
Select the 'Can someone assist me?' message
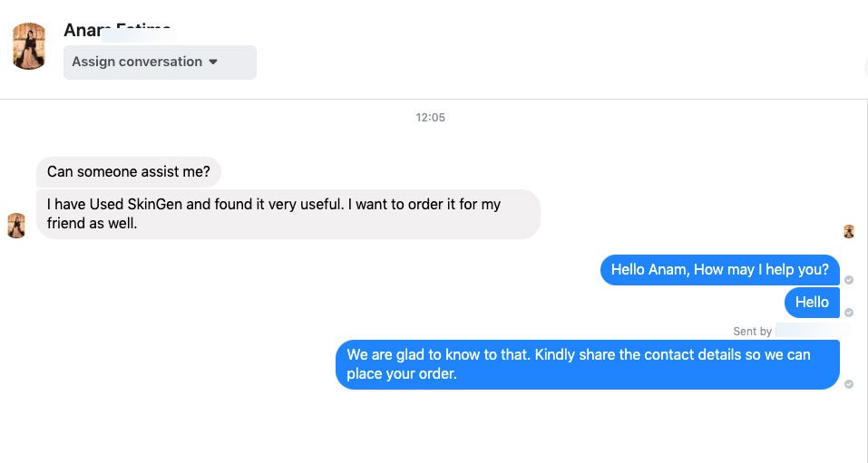tap(129, 172)
